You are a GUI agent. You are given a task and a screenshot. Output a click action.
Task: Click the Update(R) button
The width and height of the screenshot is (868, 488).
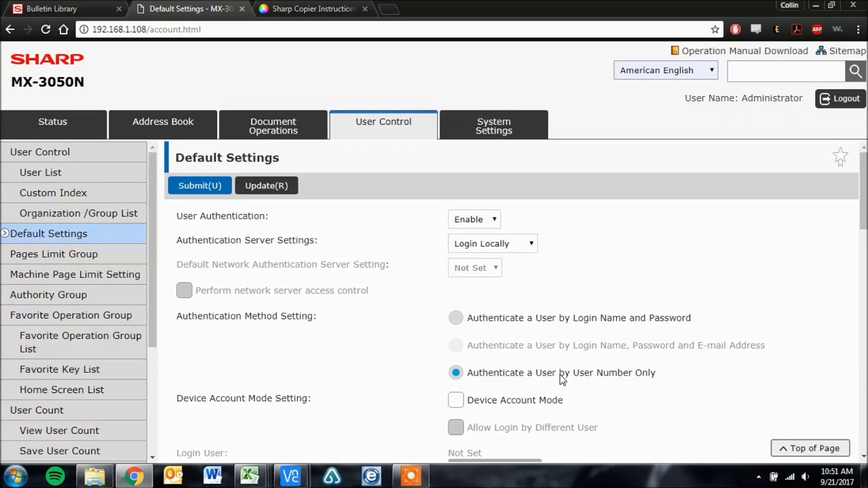[x=267, y=185]
